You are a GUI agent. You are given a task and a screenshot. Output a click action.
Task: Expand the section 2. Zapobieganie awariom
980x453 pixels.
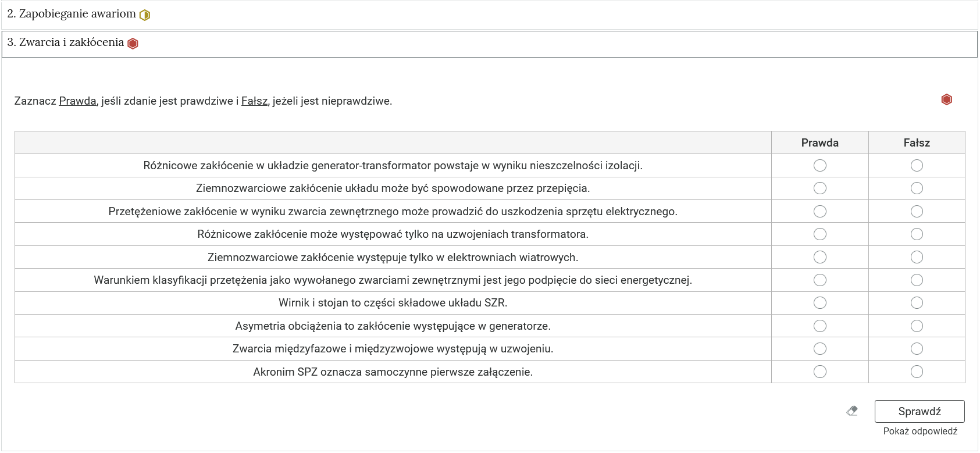[71, 15]
